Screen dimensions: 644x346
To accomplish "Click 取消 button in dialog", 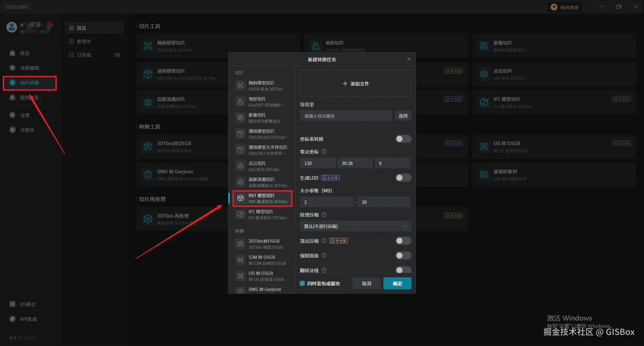I will coord(367,283).
